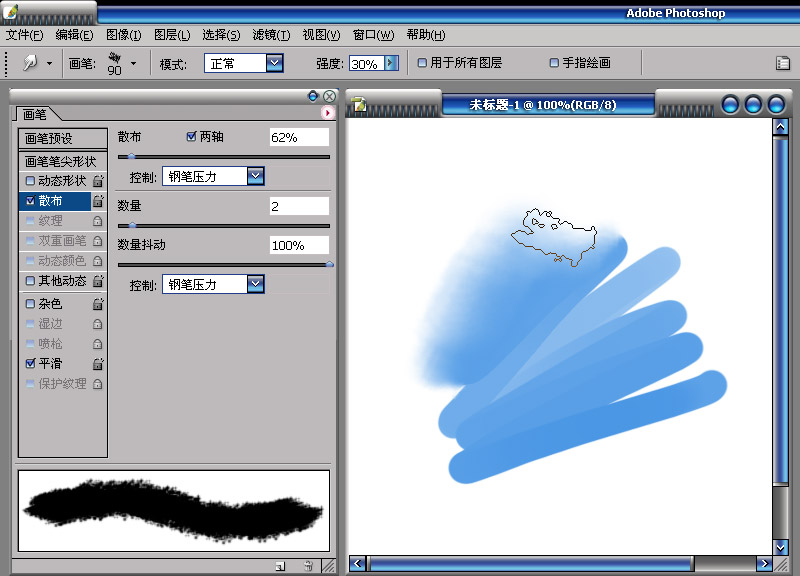Select the 画笔 palette tab

coord(35,114)
